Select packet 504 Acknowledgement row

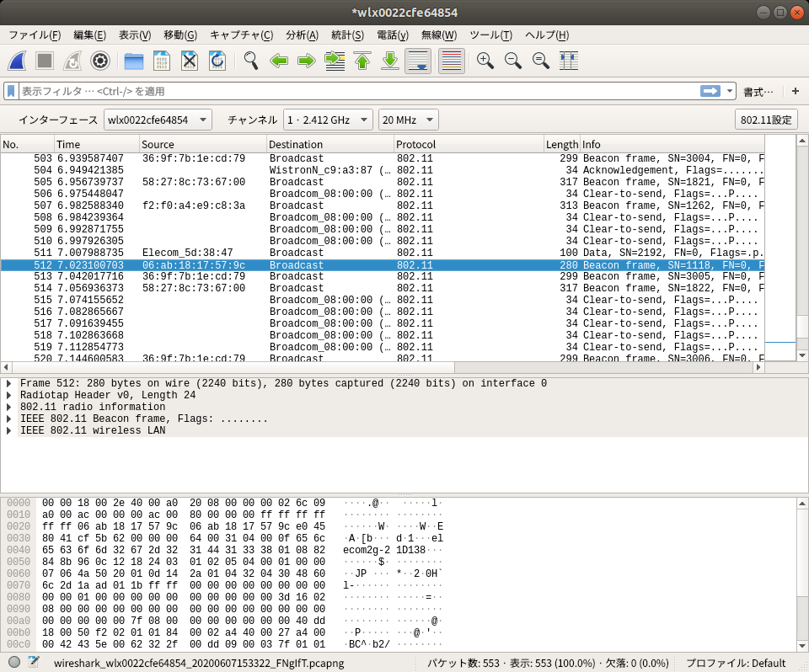[383, 170]
